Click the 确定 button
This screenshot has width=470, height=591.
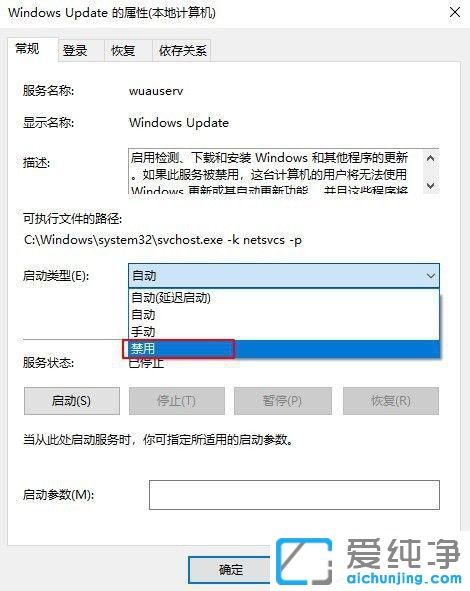coord(230,569)
